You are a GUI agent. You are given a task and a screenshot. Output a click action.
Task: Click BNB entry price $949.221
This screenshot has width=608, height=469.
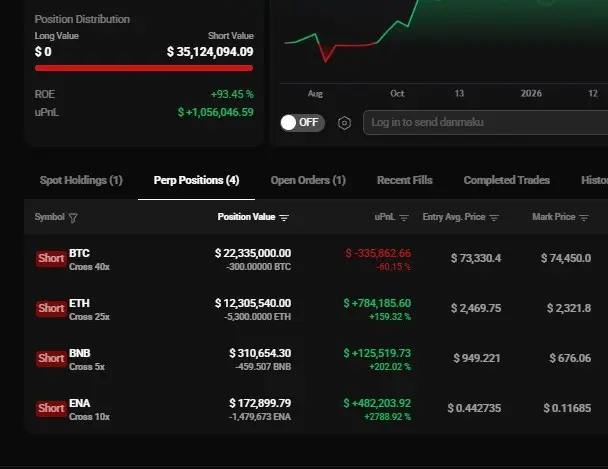coord(477,358)
